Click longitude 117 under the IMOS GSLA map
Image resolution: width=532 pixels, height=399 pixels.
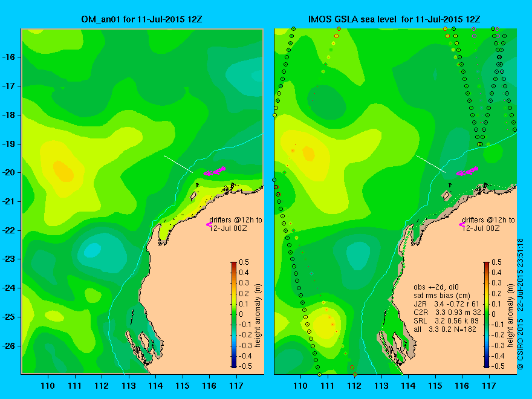pyautogui.click(x=489, y=386)
